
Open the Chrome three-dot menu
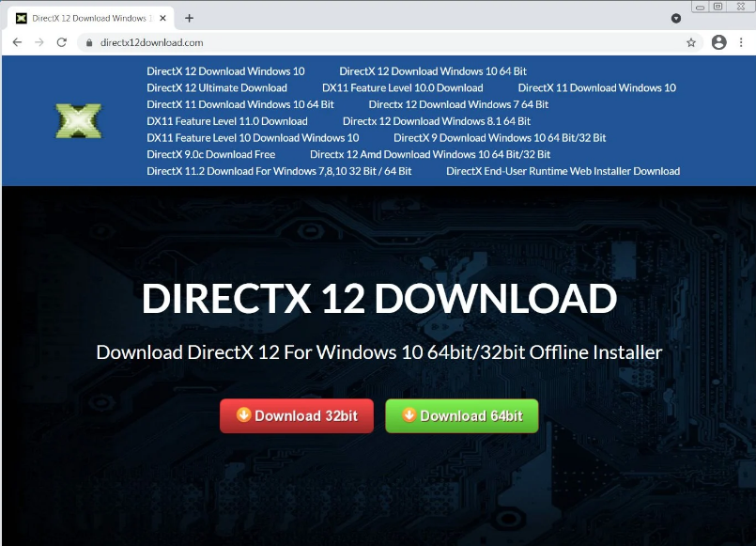(741, 42)
